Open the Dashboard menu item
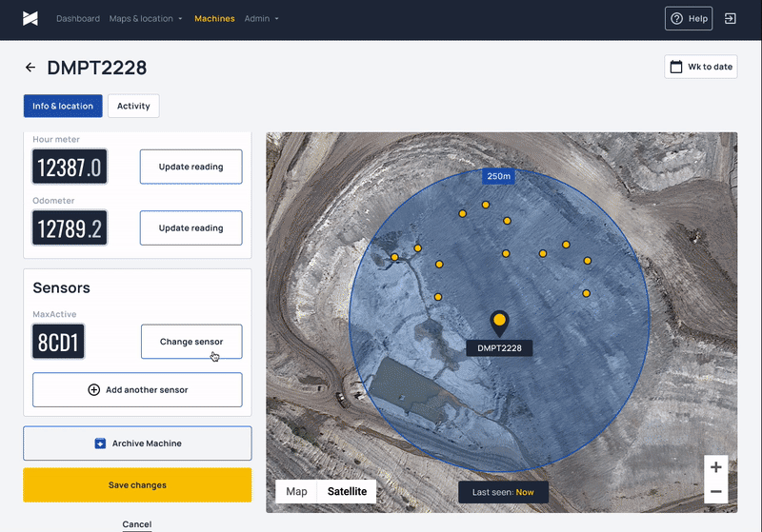The height and width of the screenshot is (532, 762). pyautogui.click(x=78, y=18)
